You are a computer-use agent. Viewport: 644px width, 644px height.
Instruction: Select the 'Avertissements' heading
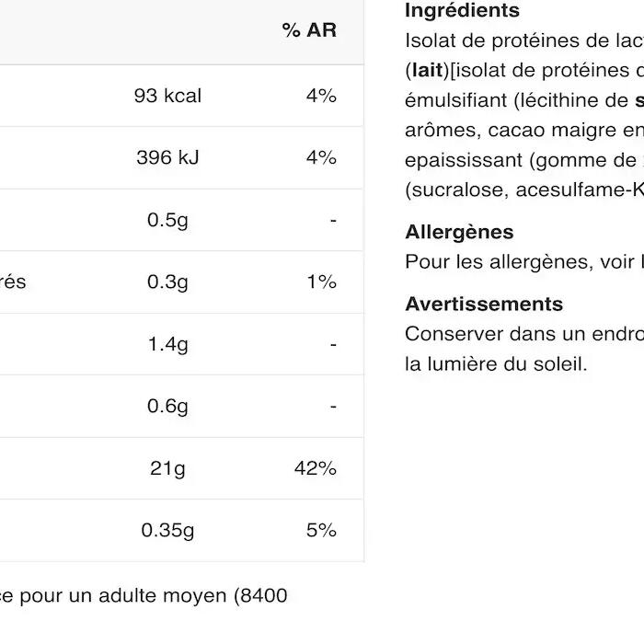pos(484,304)
